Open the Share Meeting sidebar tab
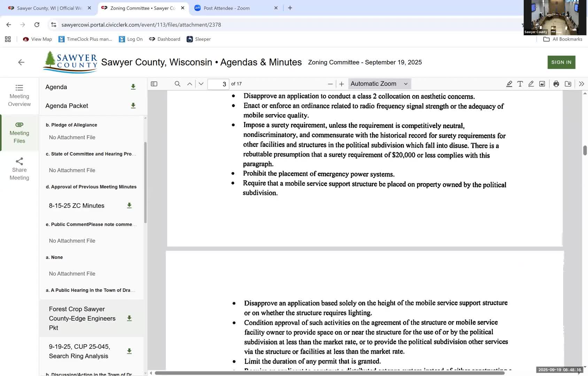 coord(20,169)
